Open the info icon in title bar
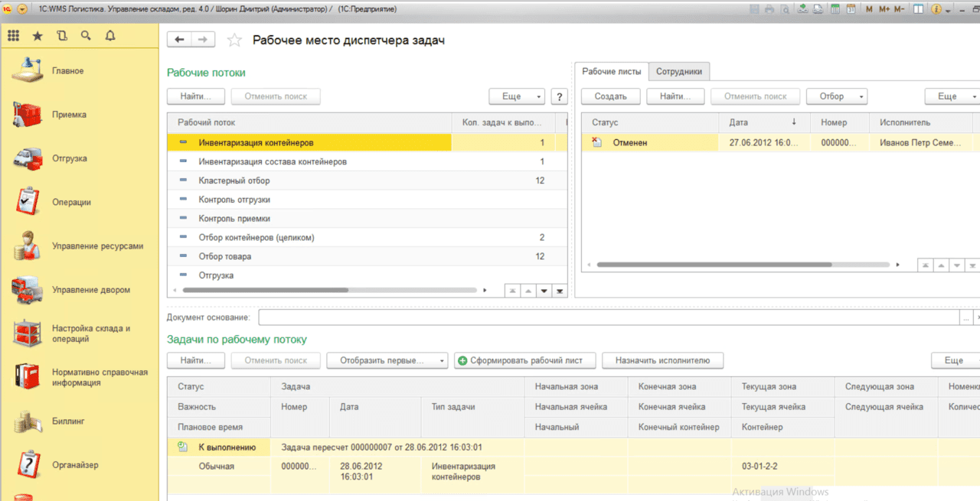980x501 pixels. click(x=936, y=9)
